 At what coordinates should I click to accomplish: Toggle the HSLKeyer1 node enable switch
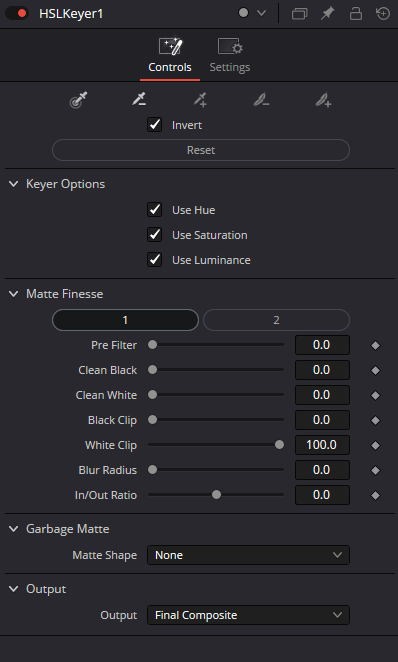pos(16,13)
